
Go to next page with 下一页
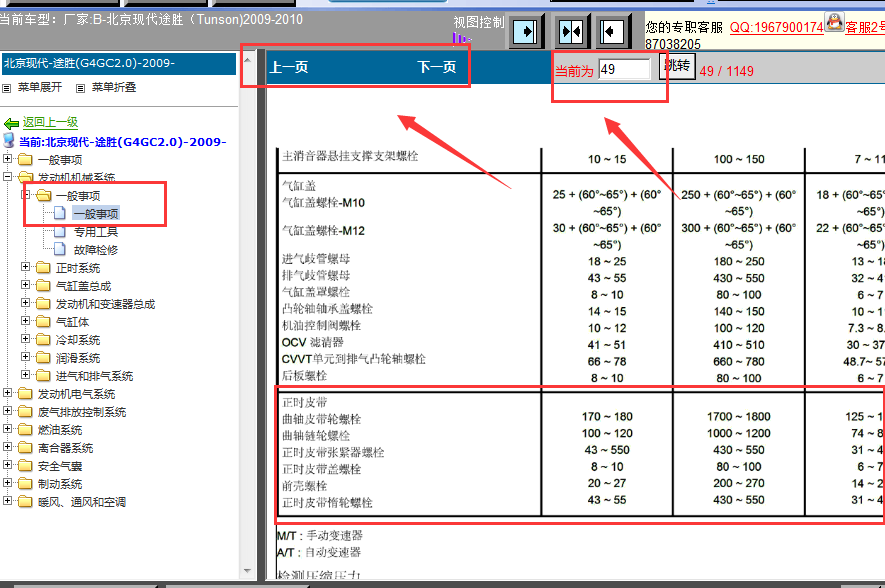point(437,67)
